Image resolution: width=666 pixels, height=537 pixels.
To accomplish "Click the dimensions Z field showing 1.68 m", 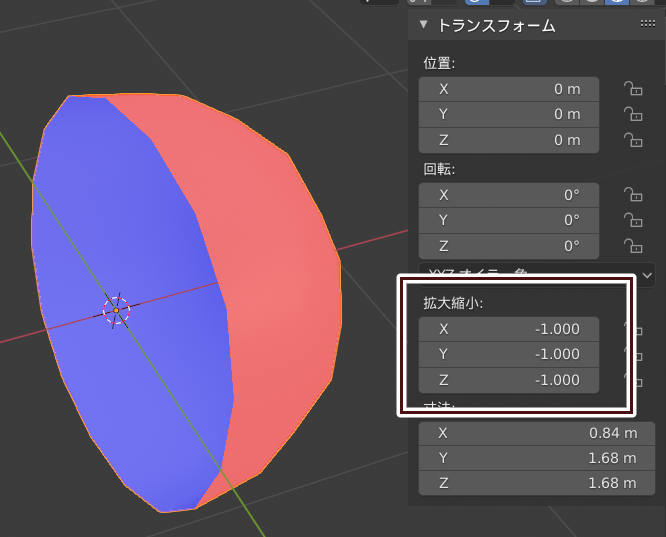I will pyautogui.click(x=536, y=483).
